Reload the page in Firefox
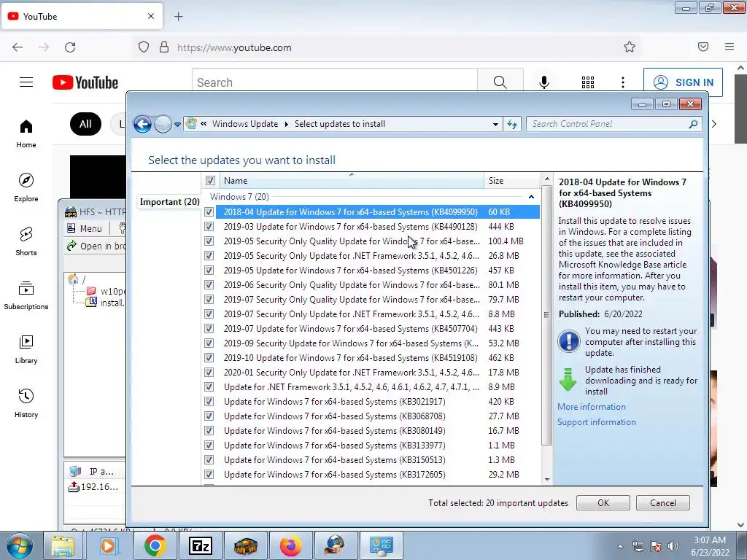This screenshot has height=560, width=747. (70, 47)
